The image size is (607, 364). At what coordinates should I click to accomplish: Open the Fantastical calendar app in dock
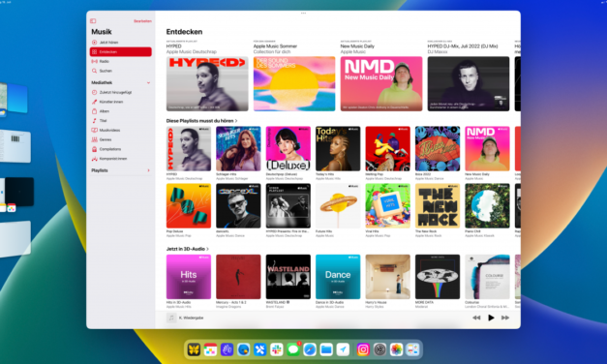click(210, 349)
